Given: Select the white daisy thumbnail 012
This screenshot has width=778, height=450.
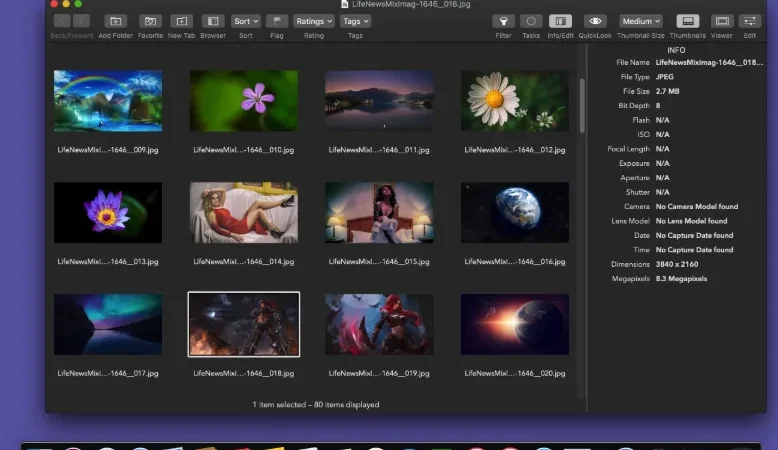Looking at the screenshot, I should point(515,101).
